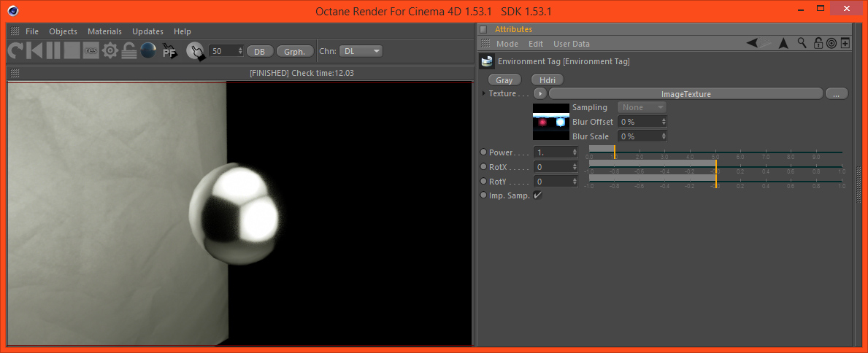Click the hand pointer material picker icon
868x353 pixels.
pos(195,52)
